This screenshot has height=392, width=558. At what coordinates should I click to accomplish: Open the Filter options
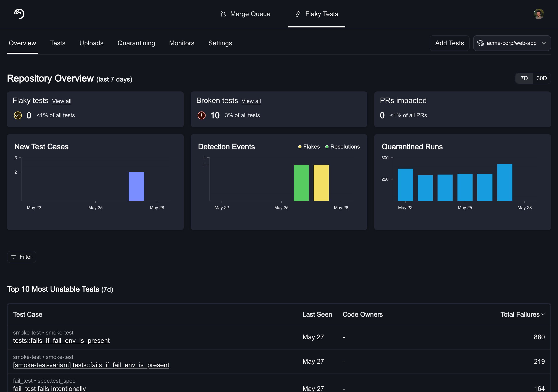click(22, 257)
